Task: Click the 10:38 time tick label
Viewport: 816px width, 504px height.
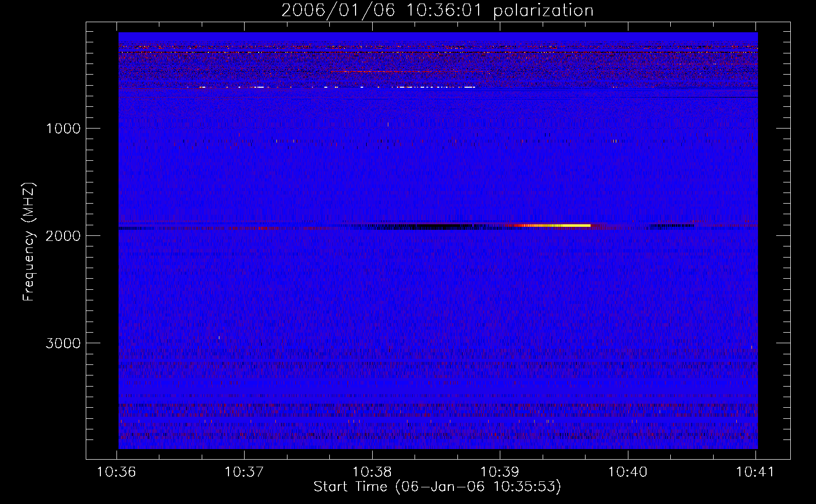Action: coord(372,472)
